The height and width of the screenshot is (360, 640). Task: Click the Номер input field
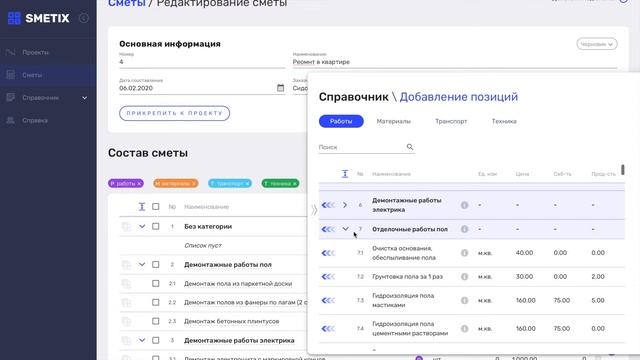(x=202, y=62)
